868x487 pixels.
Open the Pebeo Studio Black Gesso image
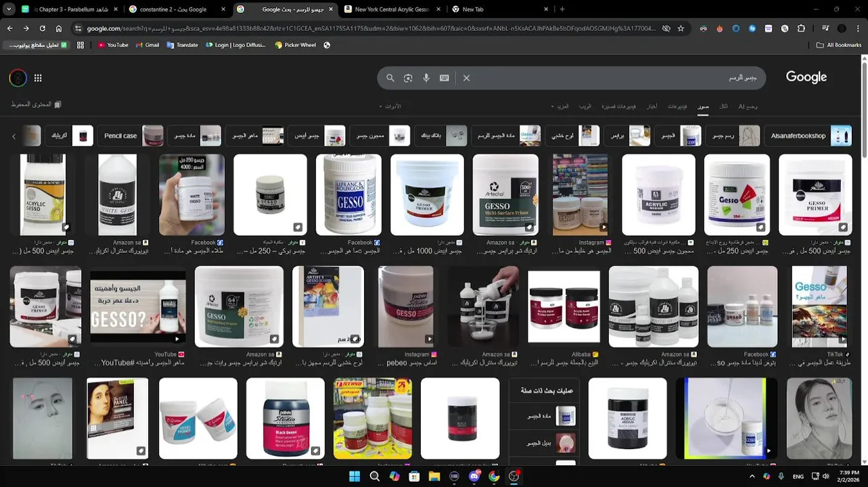click(x=285, y=418)
